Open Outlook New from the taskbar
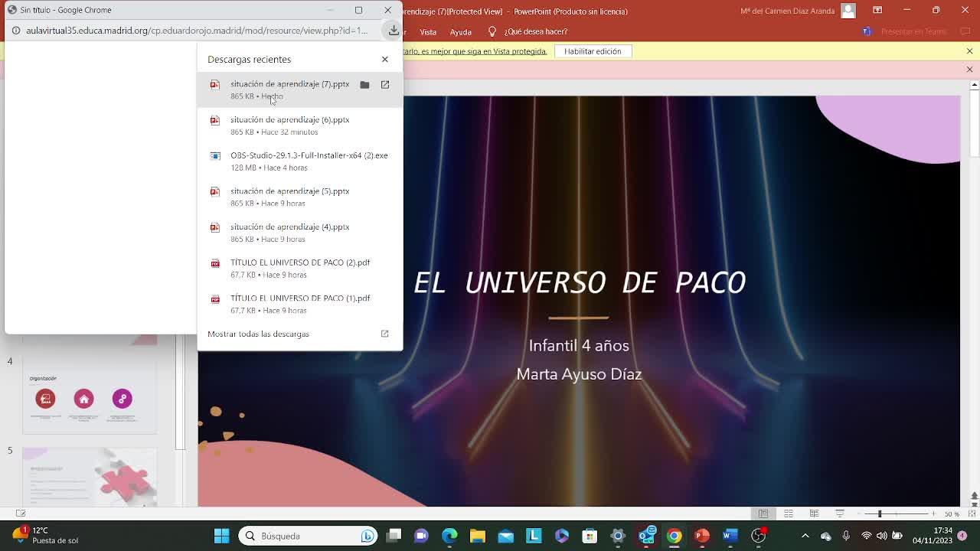The width and height of the screenshot is (980, 551). tap(646, 536)
